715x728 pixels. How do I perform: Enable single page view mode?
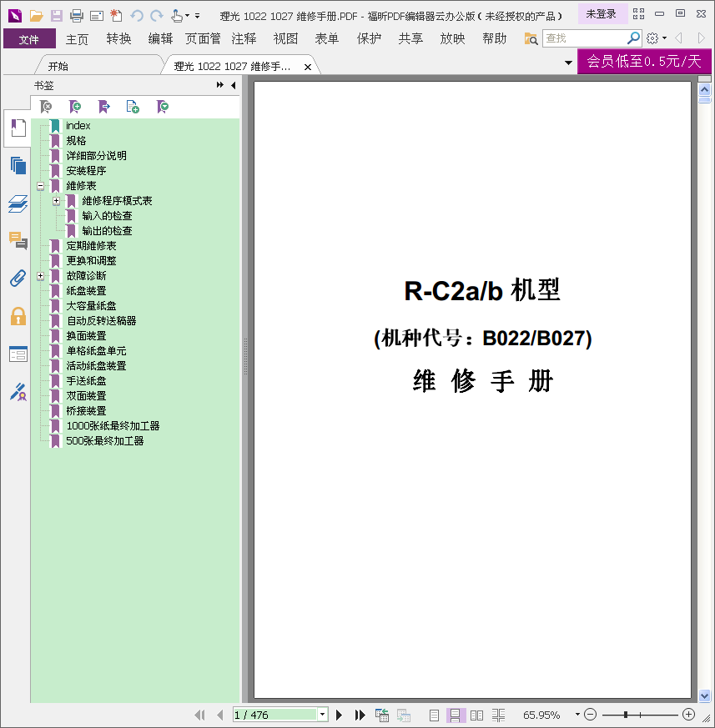coord(434,715)
